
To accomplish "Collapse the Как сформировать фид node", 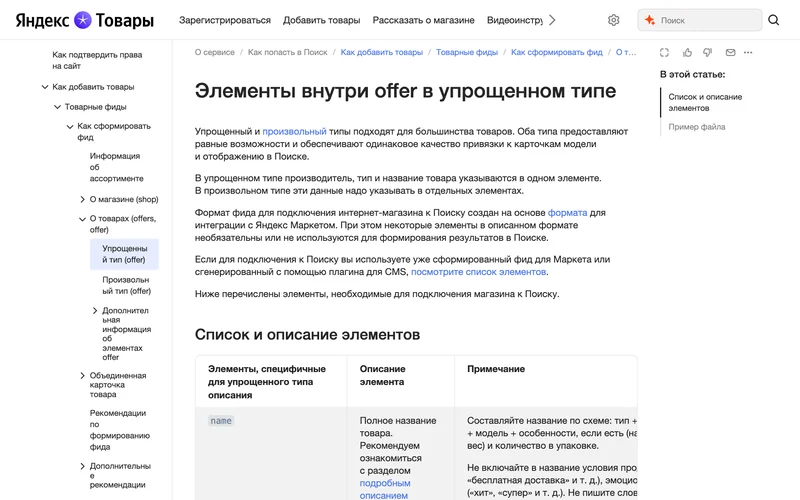I will [70, 126].
